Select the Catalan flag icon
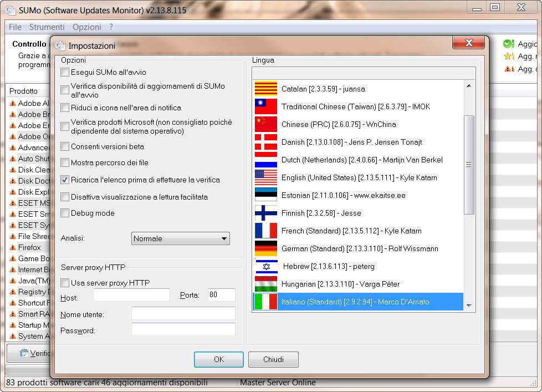The image size is (542, 392). point(266,89)
